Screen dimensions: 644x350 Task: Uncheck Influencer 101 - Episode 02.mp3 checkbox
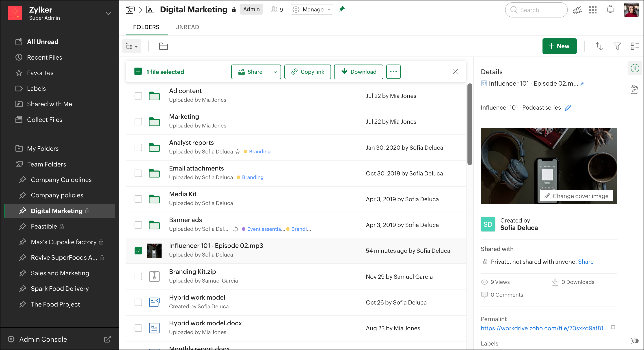[138, 251]
